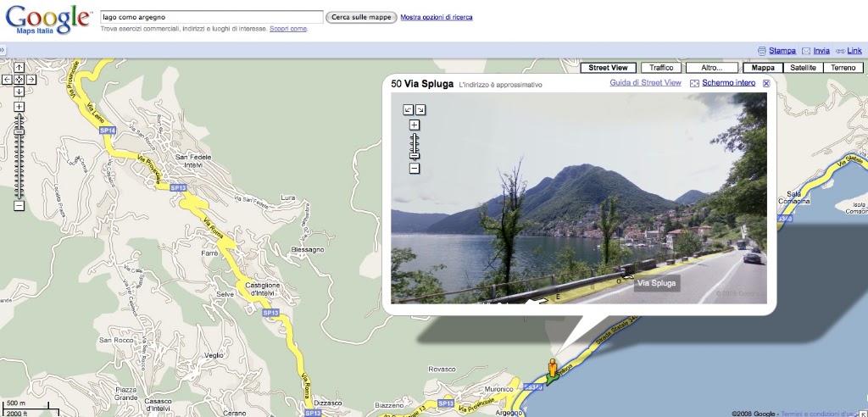The height and width of the screenshot is (417, 868).
Task: Pan the map left with the arrow
Action: [x=7, y=79]
